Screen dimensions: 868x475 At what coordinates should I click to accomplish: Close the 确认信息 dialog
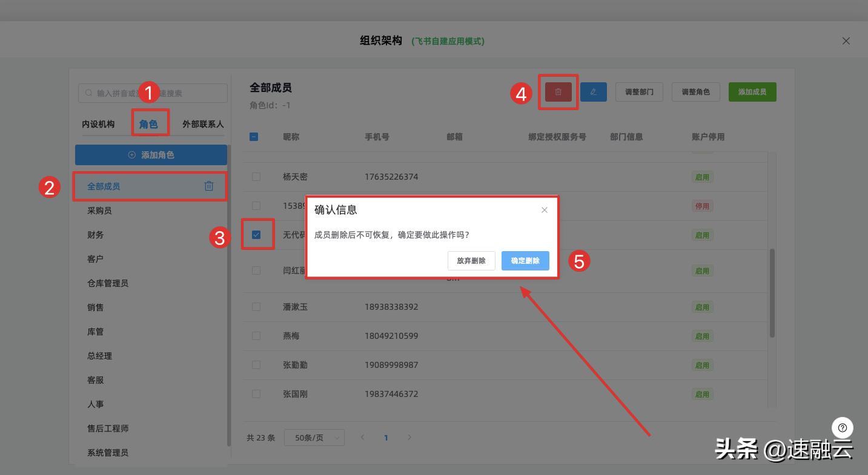(x=544, y=209)
